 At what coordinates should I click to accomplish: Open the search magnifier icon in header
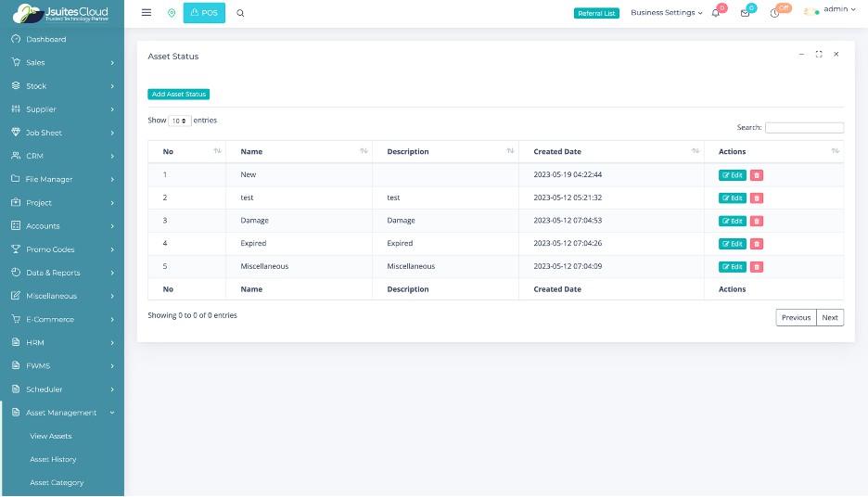click(241, 13)
